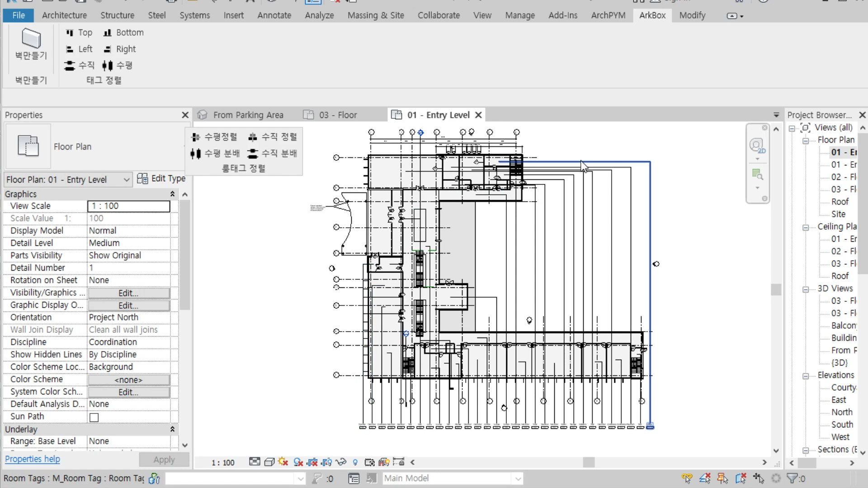This screenshot has width=868, height=488.
Task: Open Edit Type for Floor Plan
Action: (161, 178)
